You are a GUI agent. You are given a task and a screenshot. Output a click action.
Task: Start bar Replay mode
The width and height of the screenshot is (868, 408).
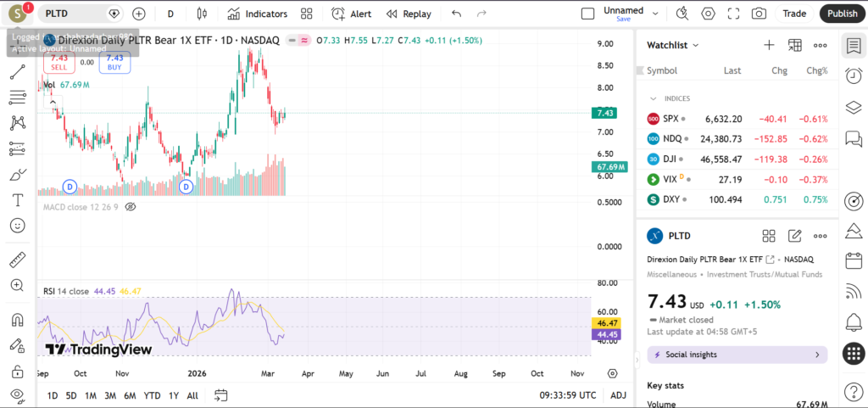[x=409, y=14]
